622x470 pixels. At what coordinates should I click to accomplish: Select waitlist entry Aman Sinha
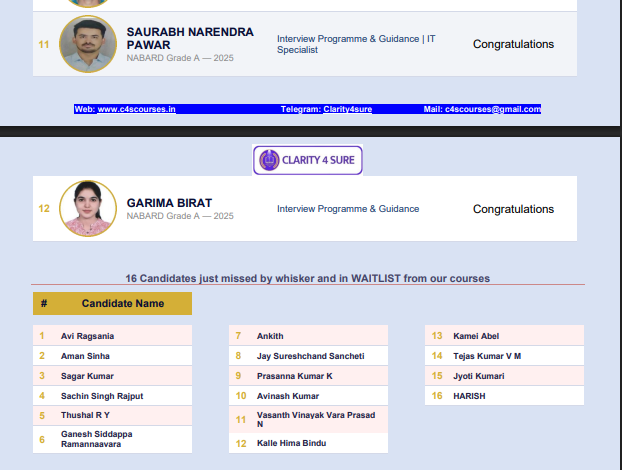(112, 356)
